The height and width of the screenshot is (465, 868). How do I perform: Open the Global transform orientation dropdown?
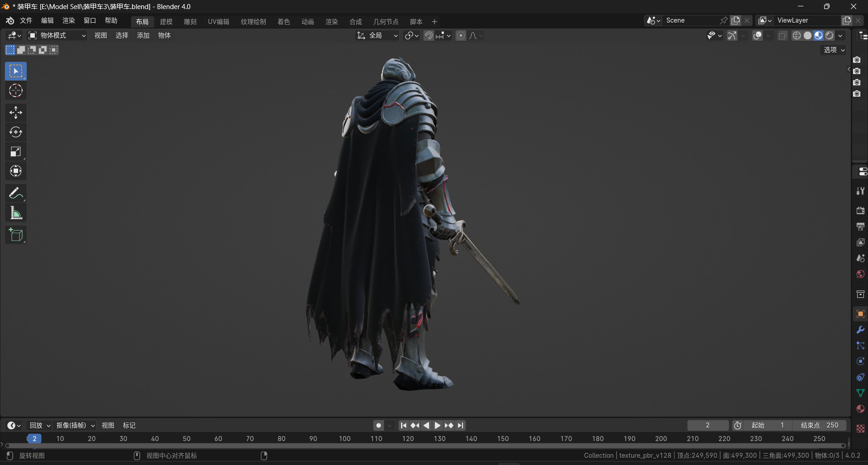click(377, 36)
